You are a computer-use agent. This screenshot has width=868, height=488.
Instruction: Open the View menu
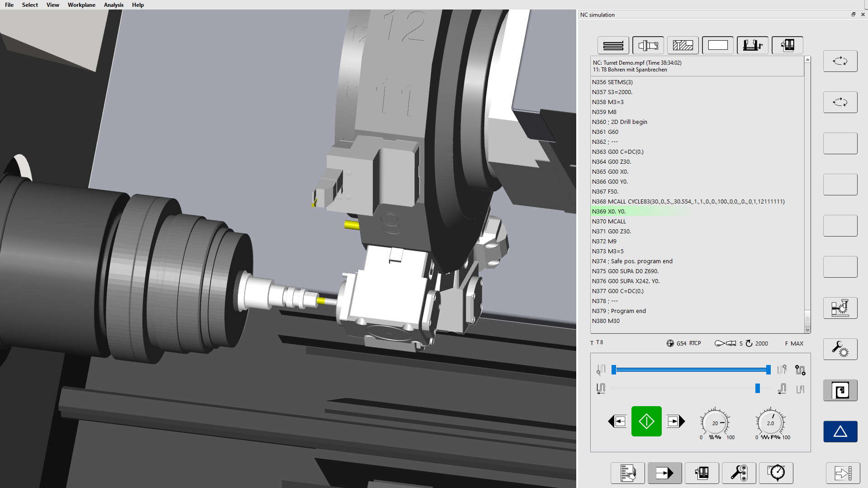pos(53,5)
